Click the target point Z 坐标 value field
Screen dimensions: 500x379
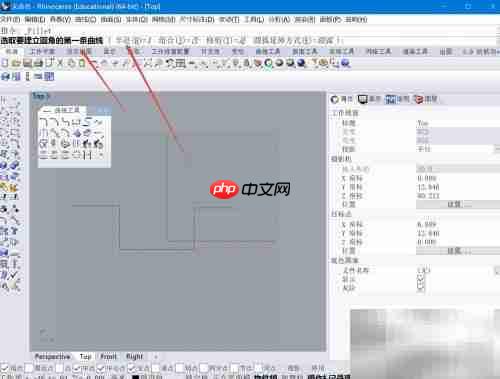tap(458, 242)
